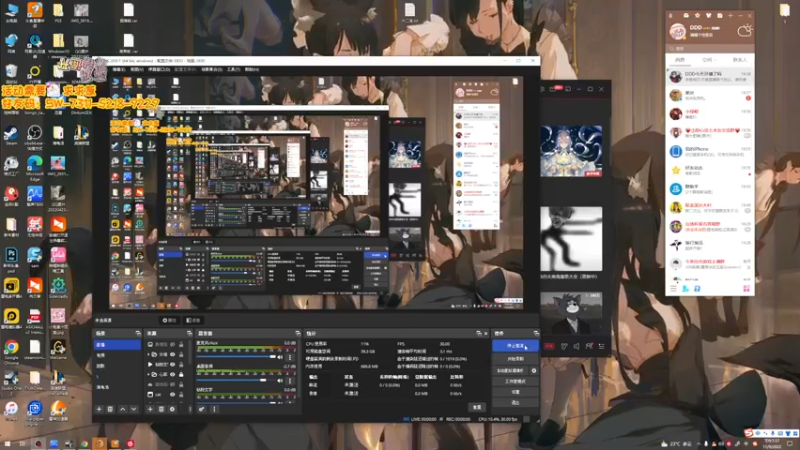800x450 pixels.
Task: Open the 工具 menu in OBS
Action: tap(233, 69)
